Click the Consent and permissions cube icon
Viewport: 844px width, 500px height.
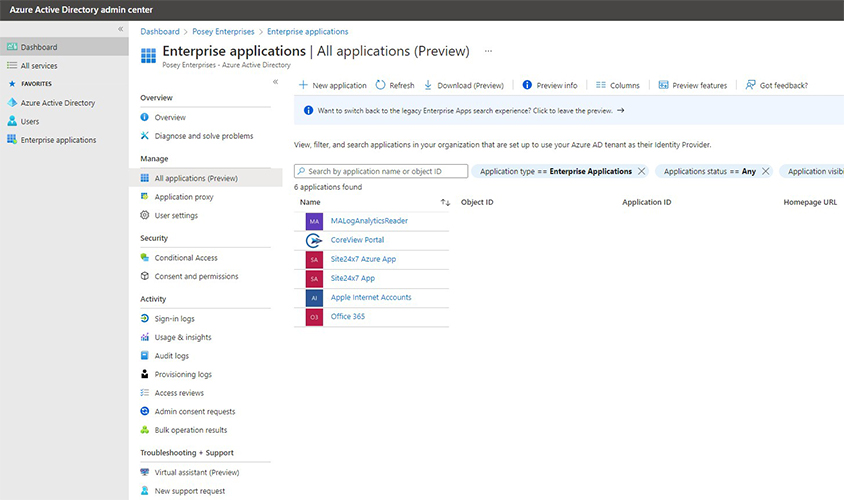(x=144, y=276)
